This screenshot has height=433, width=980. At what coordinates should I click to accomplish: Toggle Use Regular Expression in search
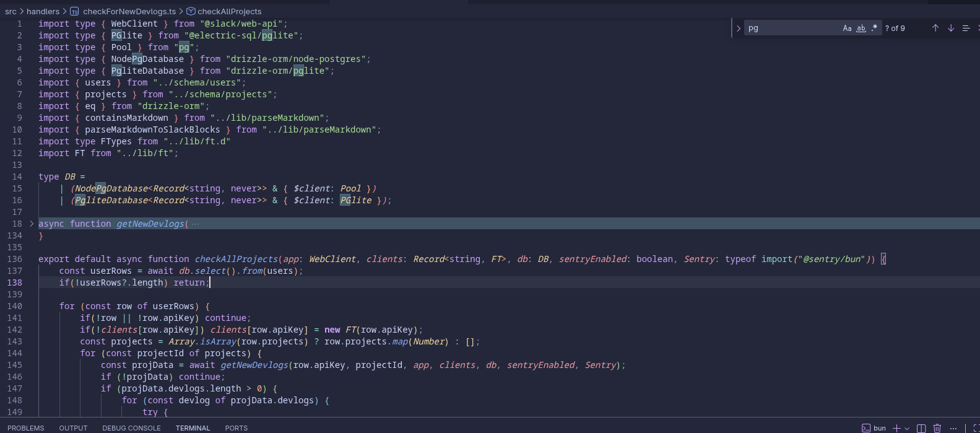[x=874, y=28]
